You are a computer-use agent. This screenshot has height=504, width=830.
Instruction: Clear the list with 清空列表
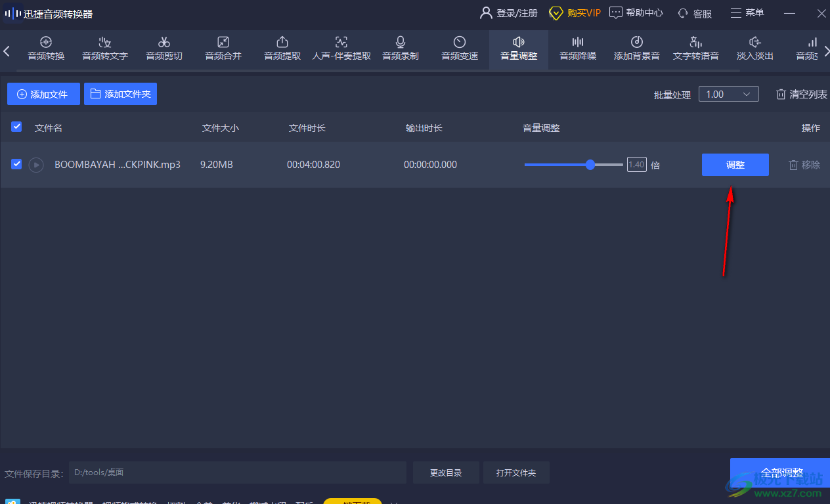coord(801,94)
